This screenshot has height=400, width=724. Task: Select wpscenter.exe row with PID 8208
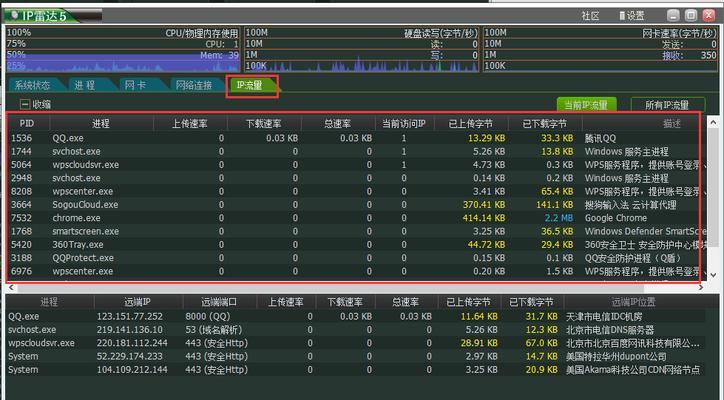point(354,191)
